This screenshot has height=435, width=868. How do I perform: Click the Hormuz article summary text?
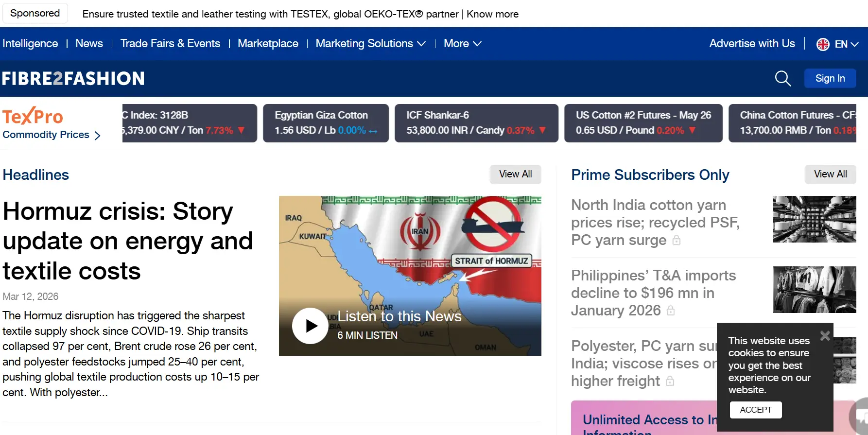point(131,354)
